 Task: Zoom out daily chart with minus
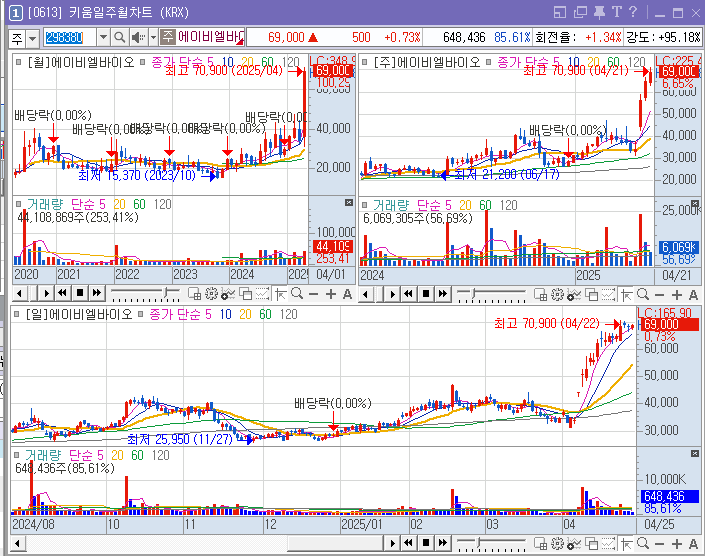(660, 544)
